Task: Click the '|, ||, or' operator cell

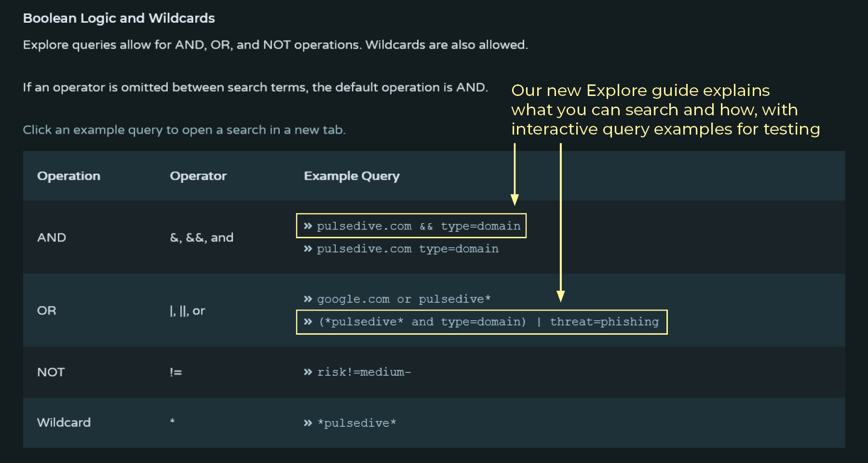Action: coord(188,311)
